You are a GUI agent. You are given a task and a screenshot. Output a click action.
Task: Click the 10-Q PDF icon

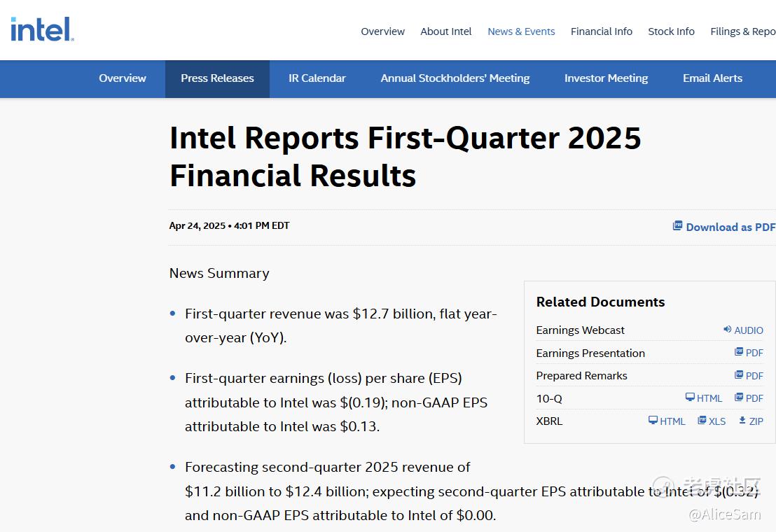(x=739, y=398)
